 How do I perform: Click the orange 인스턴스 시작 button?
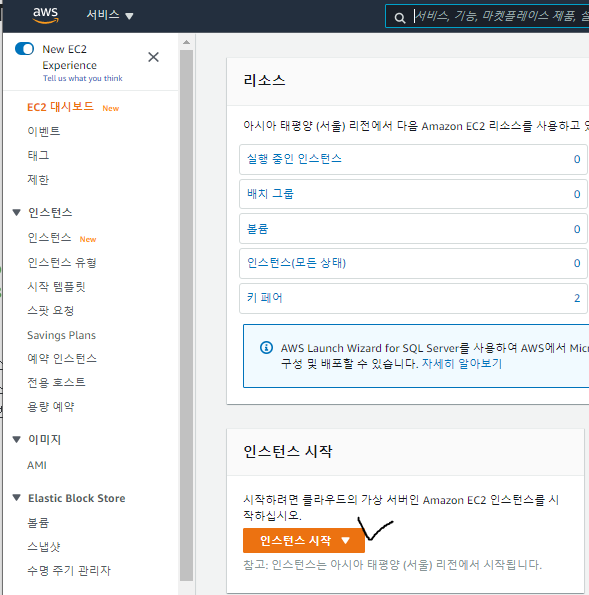[x=304, y=540]
